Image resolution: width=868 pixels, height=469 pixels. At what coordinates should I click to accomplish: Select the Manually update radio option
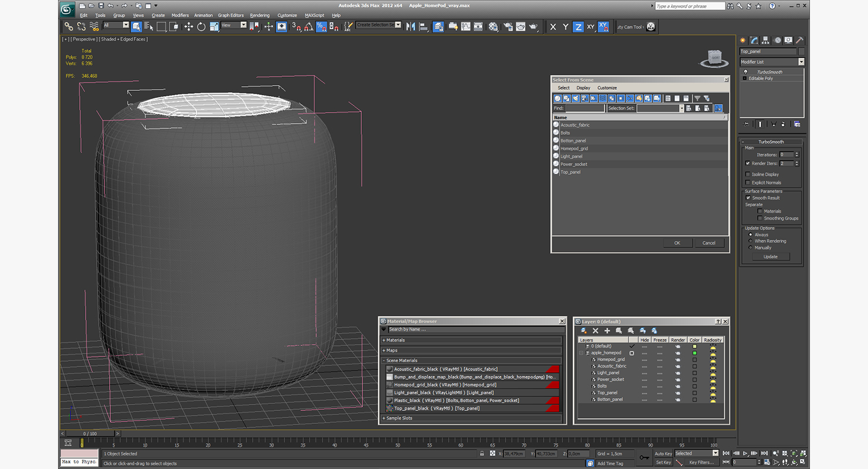pyautogui.click(x=750, y=247)
